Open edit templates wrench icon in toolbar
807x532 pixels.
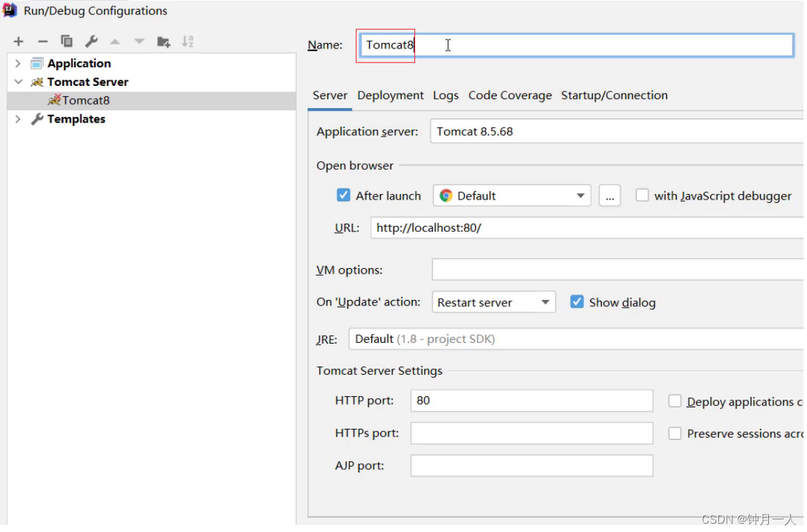(x=91, y=41)
